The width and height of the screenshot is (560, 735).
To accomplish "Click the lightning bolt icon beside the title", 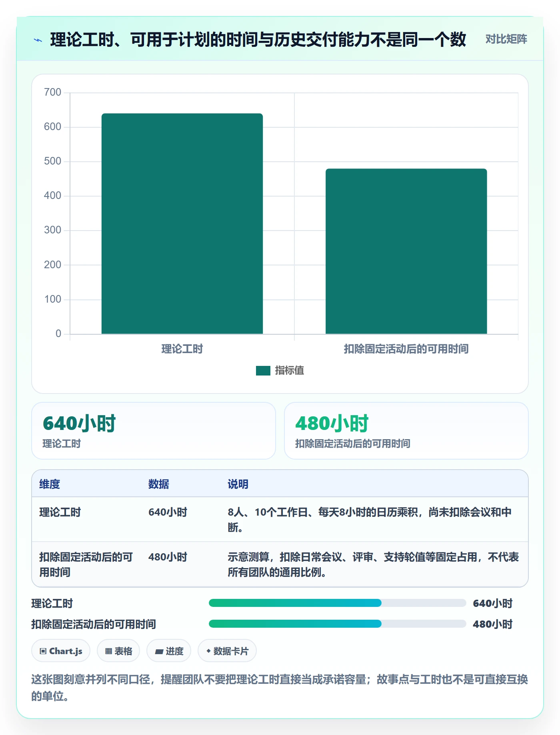I will tap(38, 40).
